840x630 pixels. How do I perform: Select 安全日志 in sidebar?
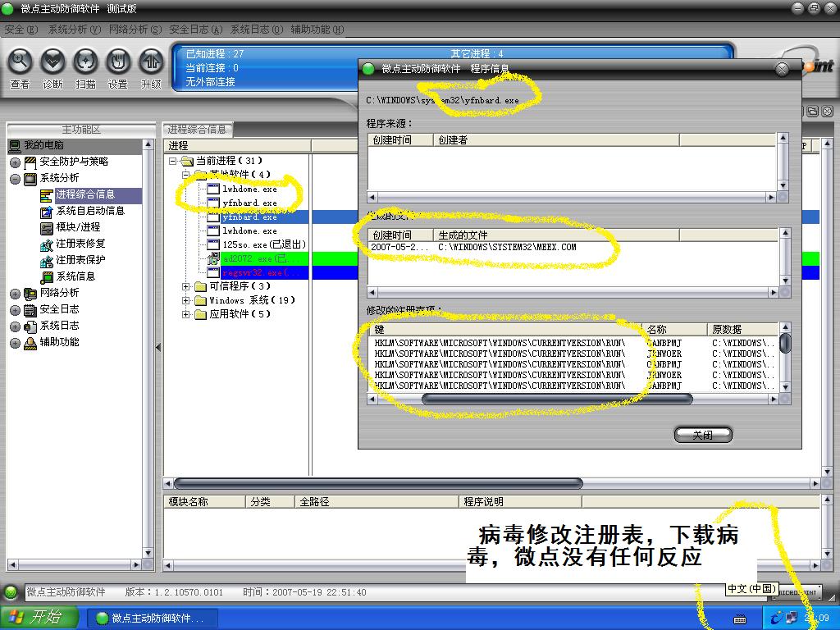tap(59, 309)
